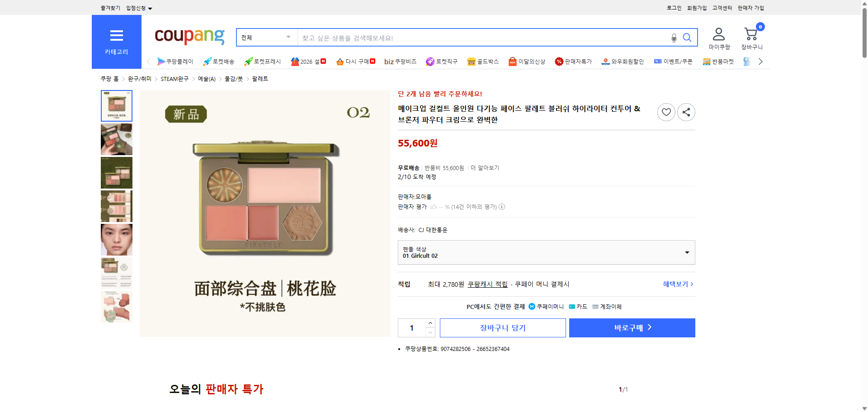Open the 핸들 색상 option dropdown
The image size is (868, 412).
546,252
